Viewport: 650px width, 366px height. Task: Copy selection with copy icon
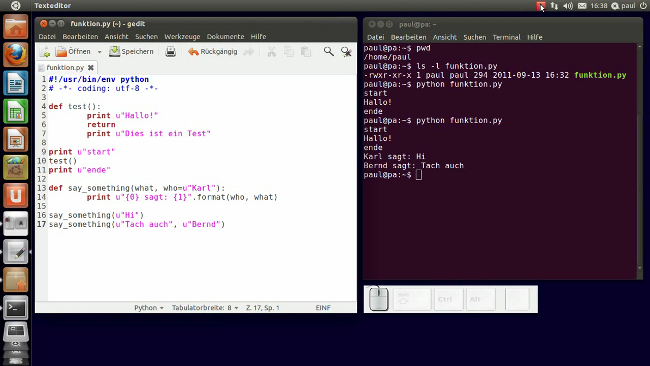coord(289,52)
